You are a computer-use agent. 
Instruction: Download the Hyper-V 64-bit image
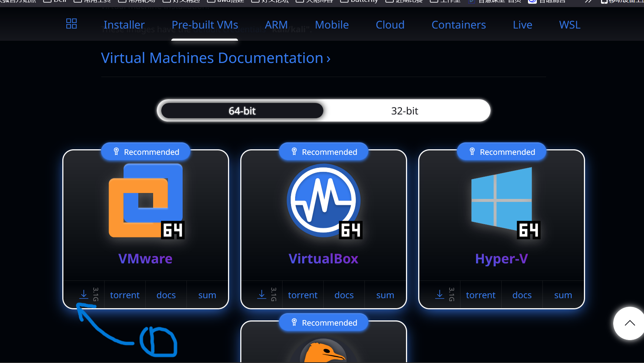[x=440, y=294]
